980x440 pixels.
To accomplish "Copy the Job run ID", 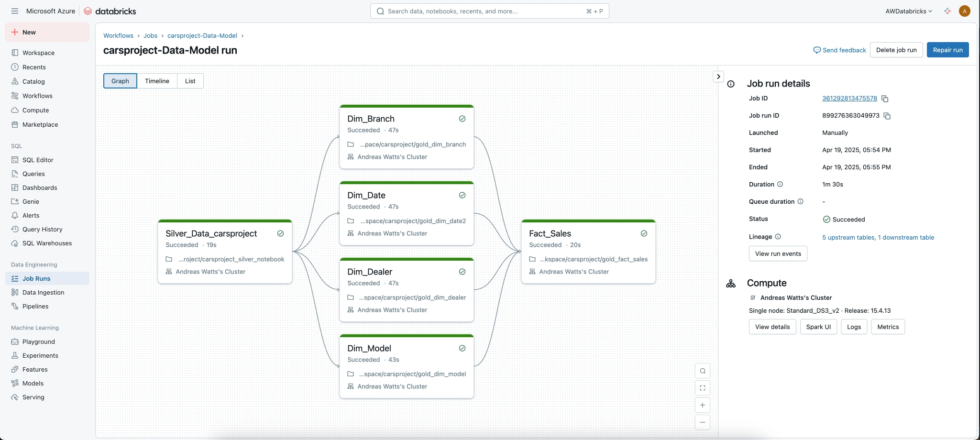I will [x=887, y=116].
